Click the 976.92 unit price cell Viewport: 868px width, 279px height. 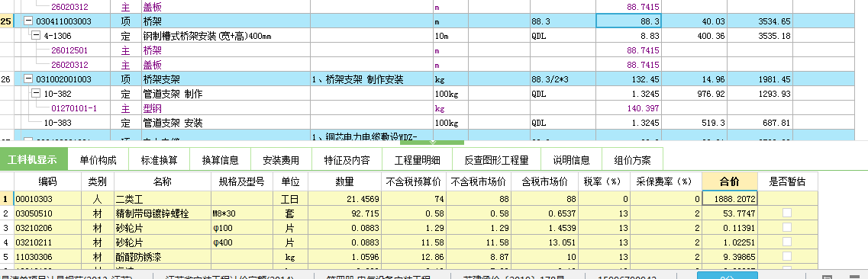(694, 94)
